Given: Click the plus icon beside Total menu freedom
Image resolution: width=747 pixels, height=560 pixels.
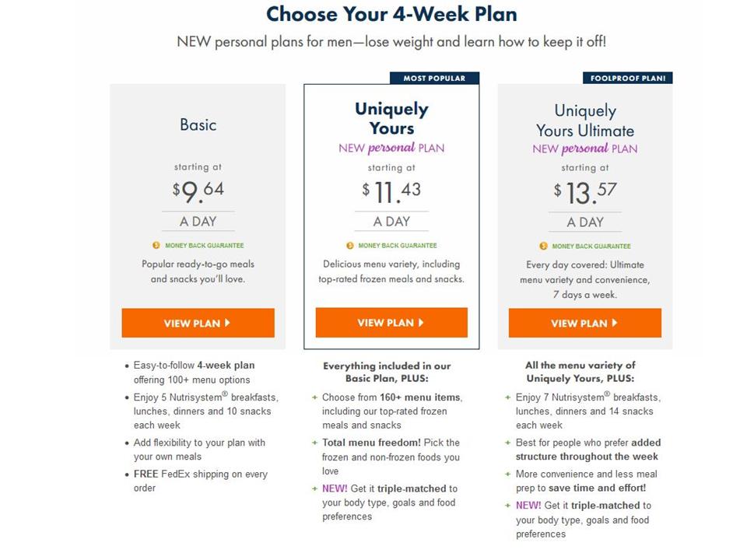Looking at the screenshot, I should click(314, 443).
